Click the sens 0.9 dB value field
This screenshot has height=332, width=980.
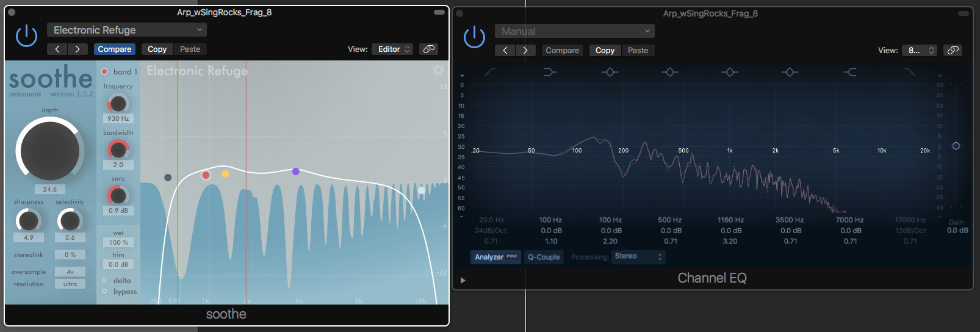pyautogui.click(x=118, y=211)
